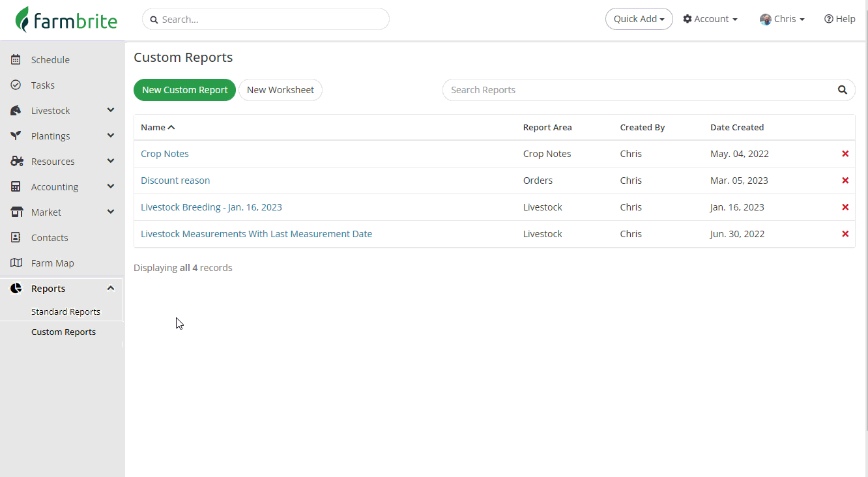868x477 pixels.
Task: Select Standard Reports submenu item
Action: coord(66,311)
